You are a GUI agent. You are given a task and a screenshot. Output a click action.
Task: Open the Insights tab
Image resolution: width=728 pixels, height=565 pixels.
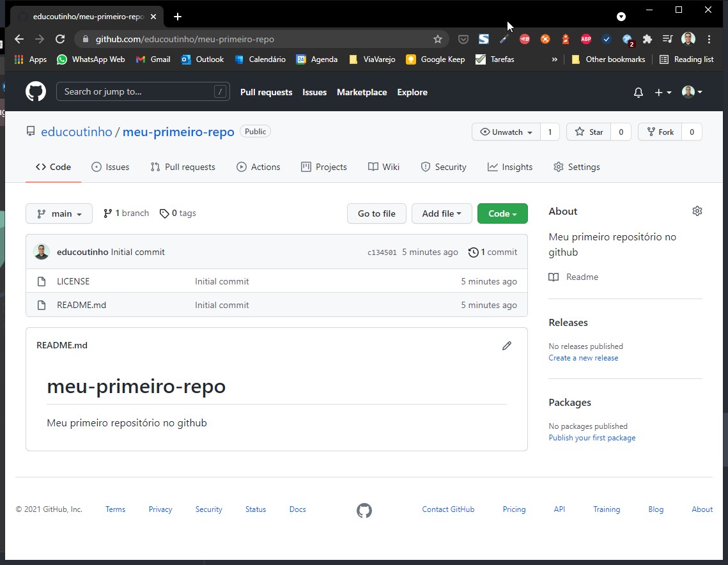coord(510,167)
